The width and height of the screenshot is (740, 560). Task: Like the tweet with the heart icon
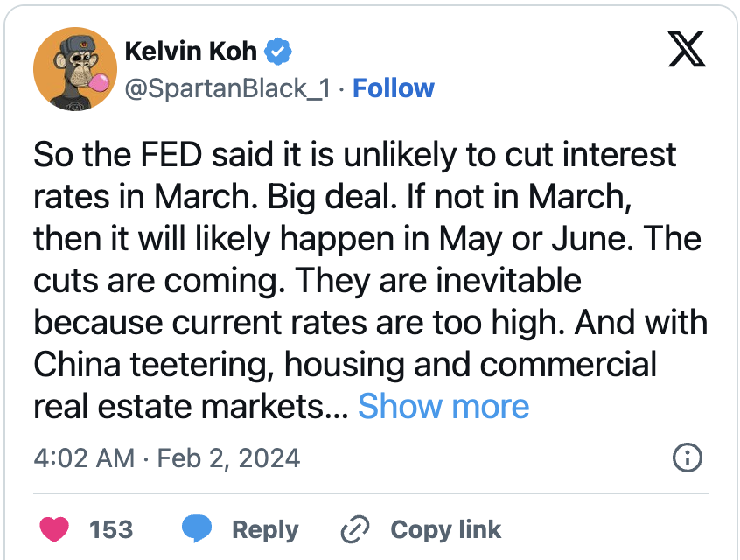click(55, 528)
